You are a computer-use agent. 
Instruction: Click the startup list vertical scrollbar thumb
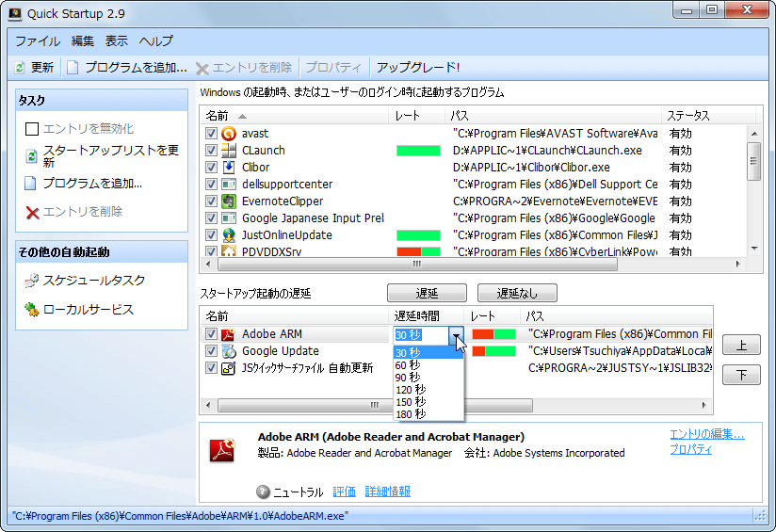753,161
